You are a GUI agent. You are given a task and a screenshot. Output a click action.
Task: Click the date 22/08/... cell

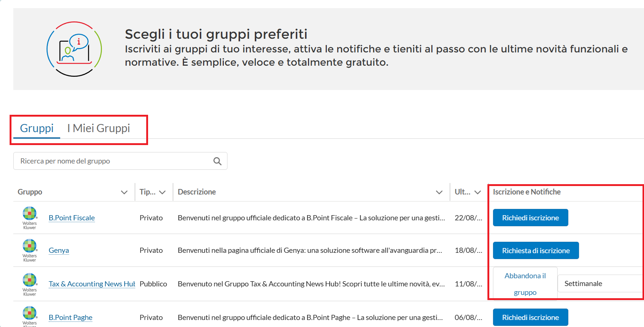point(468,218)
